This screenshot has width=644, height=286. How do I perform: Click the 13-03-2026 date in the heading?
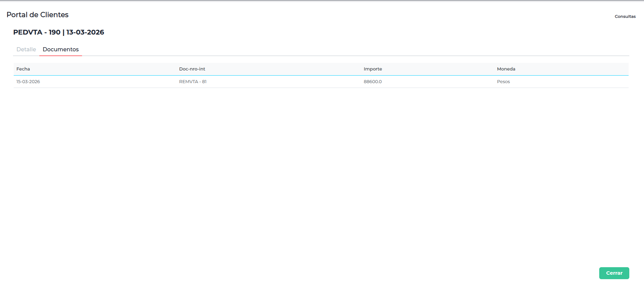85,32
